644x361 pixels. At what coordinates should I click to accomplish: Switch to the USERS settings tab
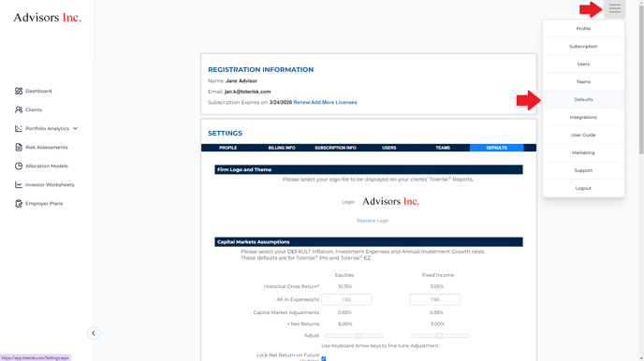(x=389, y=148)
